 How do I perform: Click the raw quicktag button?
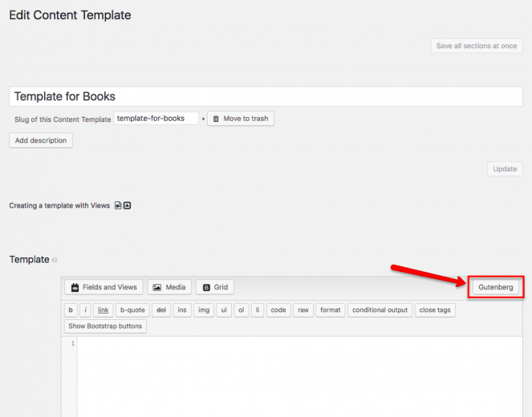pyautogui.click(x=303, y=310)
